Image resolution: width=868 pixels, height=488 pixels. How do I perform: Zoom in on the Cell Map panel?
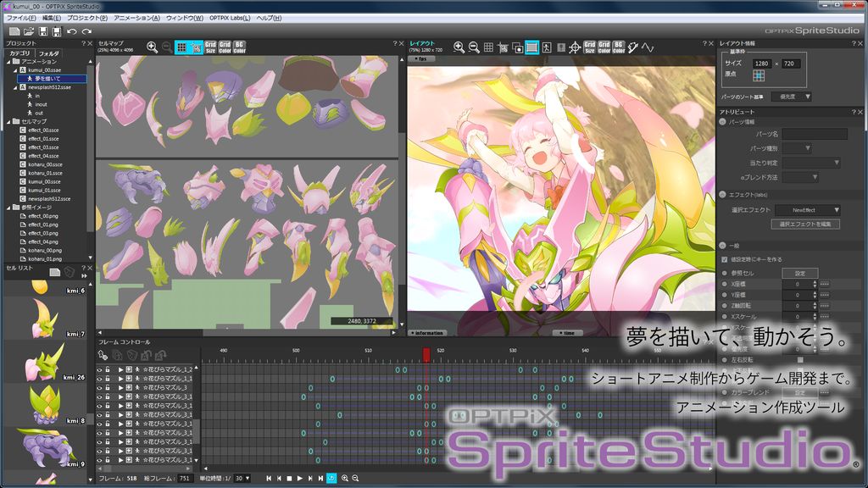pyautogui.click(x=152, y=47)
